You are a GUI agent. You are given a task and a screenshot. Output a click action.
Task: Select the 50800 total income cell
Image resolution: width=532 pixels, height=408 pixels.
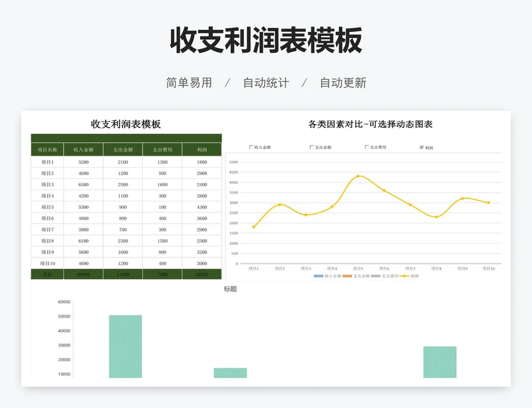pos(83,274)
